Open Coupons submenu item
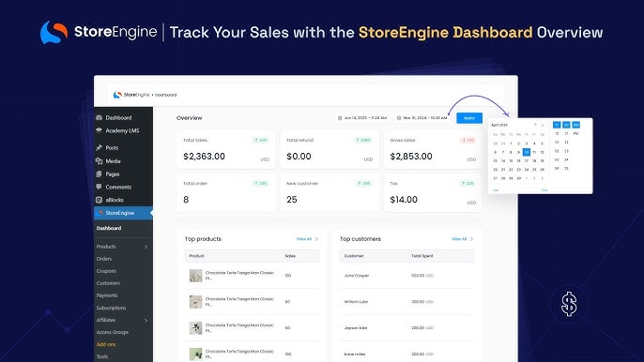Screen dimensions: 644x362 pos(106,271)
